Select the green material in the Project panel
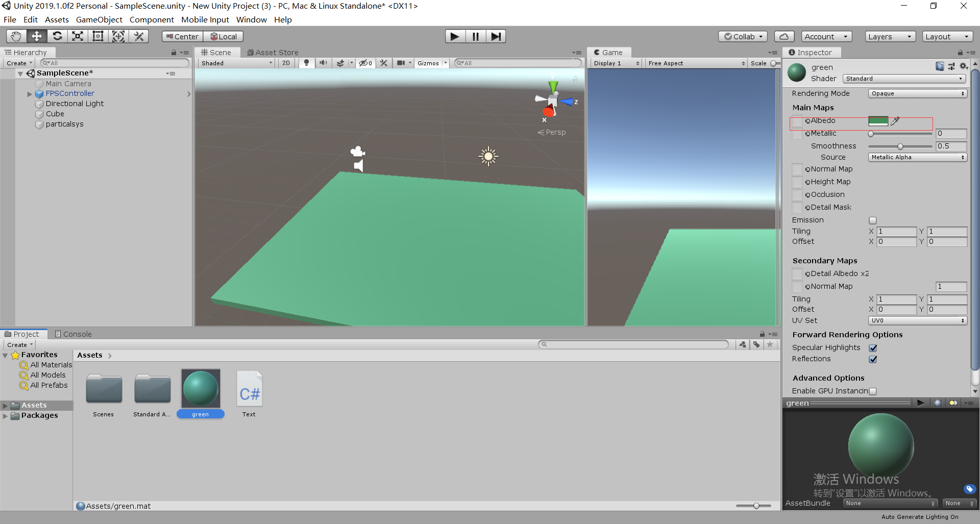980x524 pixels. [x=200, y=388]
